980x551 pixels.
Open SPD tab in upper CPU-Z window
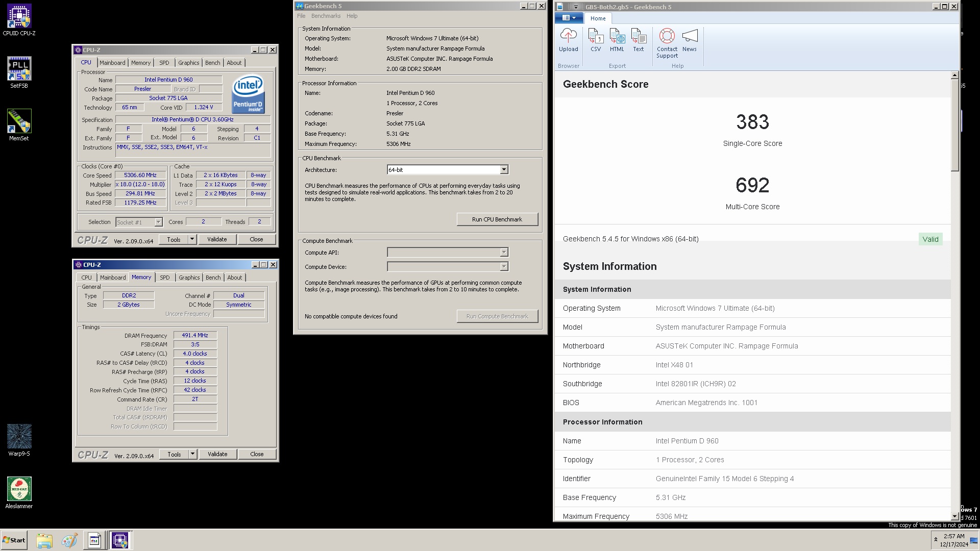pyautogui.click(x=164, y=63)
